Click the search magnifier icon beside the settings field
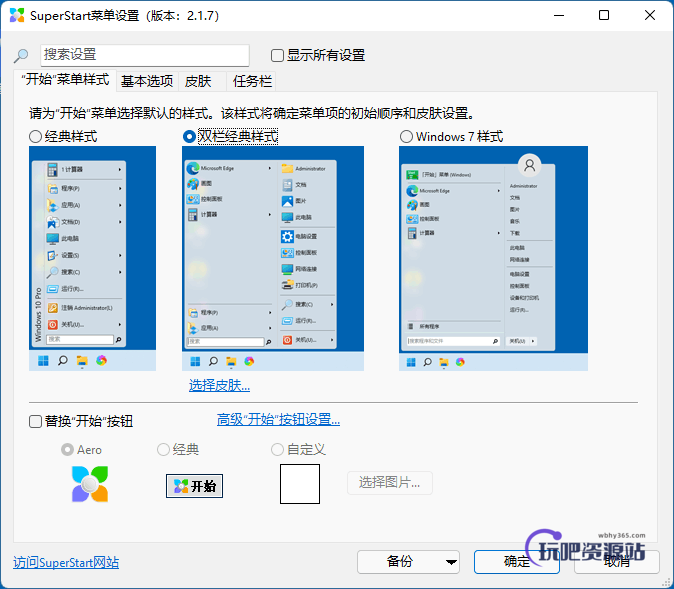The image size is (674, 589). (x=21, y=55)
